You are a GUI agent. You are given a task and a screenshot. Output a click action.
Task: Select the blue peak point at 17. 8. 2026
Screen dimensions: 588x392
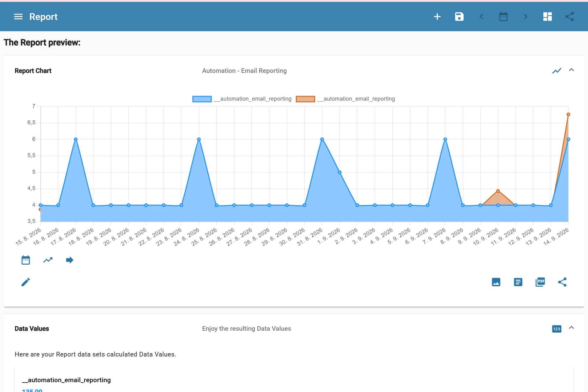click(x=76, y=139)
